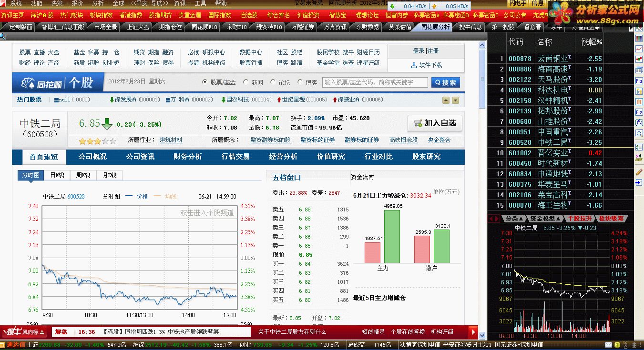644x350 pixels.
Task: Open the 股东研究 navigation tab
Action: (x=426, y=157)
